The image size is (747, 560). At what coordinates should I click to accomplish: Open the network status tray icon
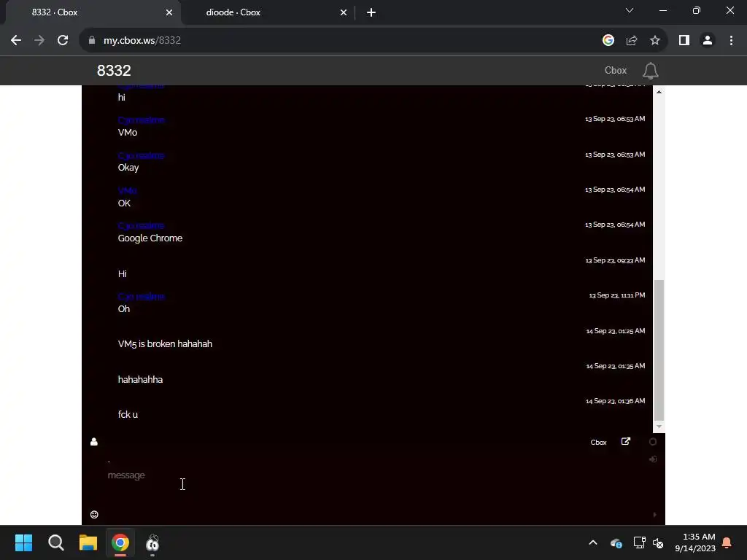(639, 542)
